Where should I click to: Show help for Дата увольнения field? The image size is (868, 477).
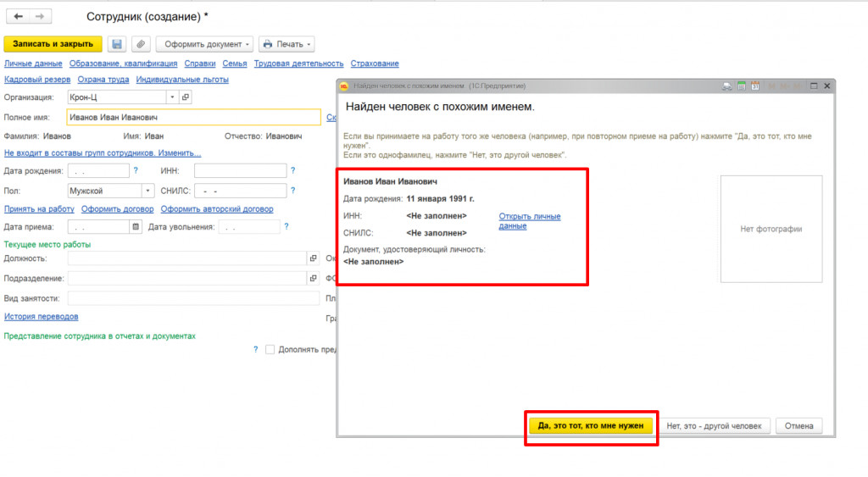point(287,226)
